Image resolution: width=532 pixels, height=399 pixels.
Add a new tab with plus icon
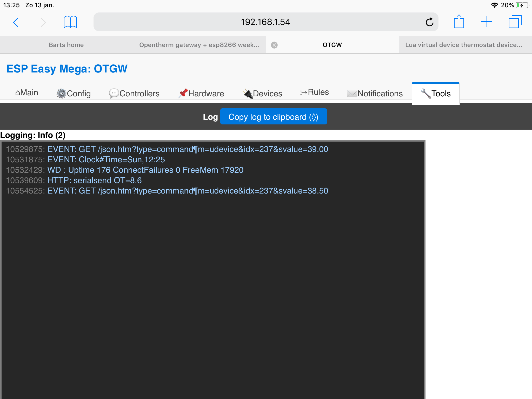click(487, 22)
